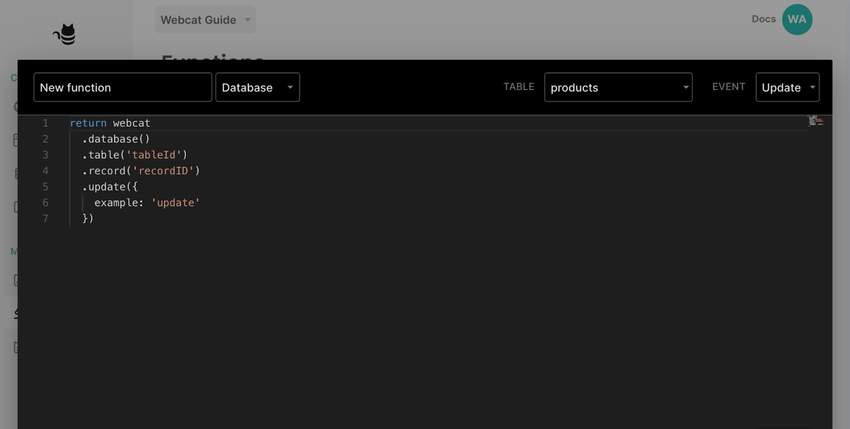This screenshot has height=429, width=850.
Task: Click the closing }) on line 7
Action: point(88,219)
